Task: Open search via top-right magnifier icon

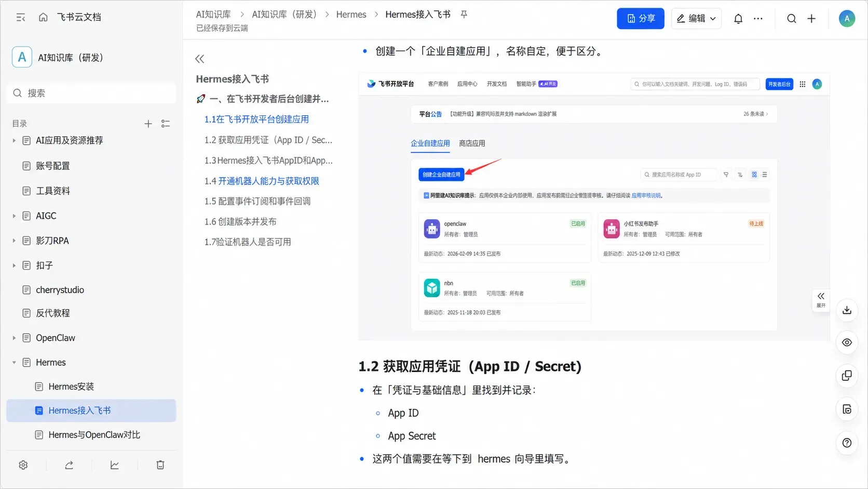Action: tap(792, 19)
